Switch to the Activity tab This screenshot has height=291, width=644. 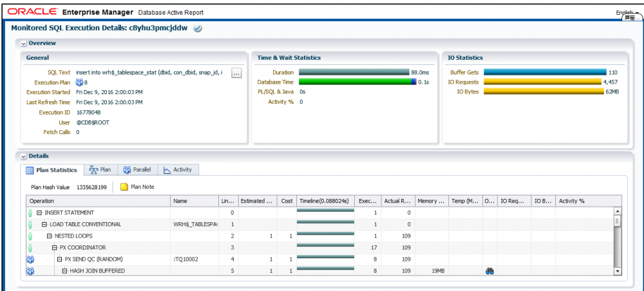[177, 170]
